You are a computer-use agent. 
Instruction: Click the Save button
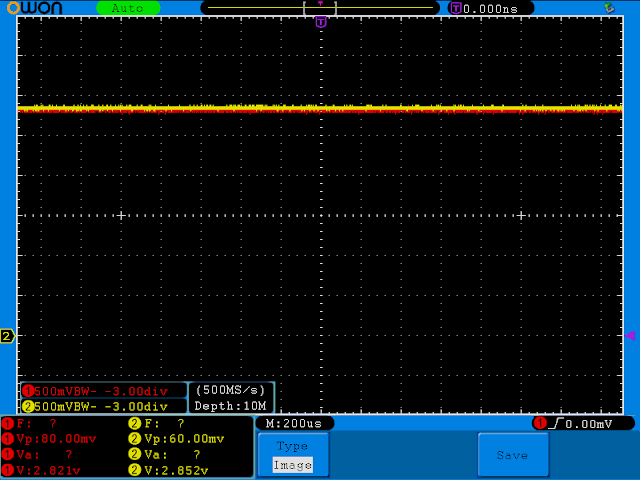(513, 455)
